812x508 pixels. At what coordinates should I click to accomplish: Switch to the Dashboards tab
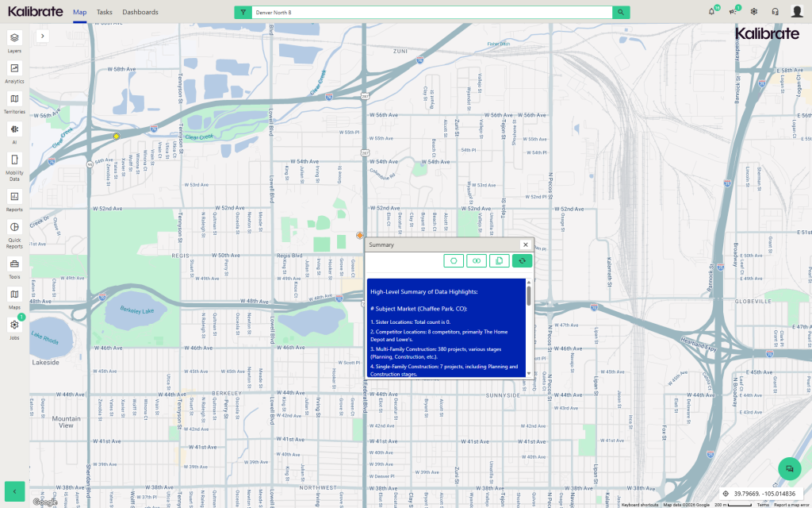point(140,12)
